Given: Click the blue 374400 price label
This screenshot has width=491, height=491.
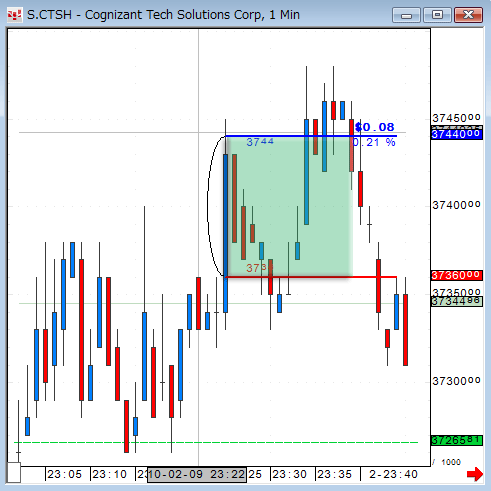Looking at the screenshot, I should [457, 135].
